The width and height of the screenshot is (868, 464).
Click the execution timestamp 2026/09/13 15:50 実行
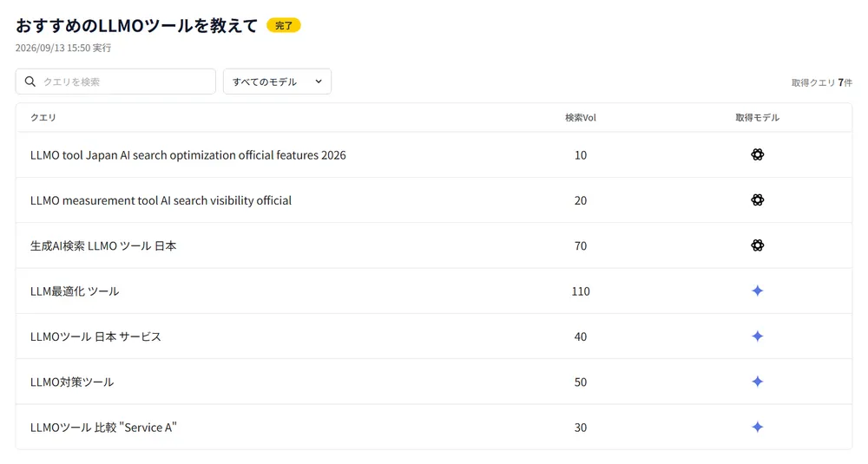63,48
